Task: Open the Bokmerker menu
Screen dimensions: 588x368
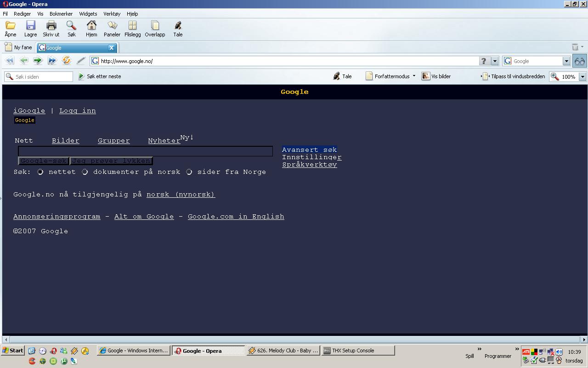Action: point(61,14)
